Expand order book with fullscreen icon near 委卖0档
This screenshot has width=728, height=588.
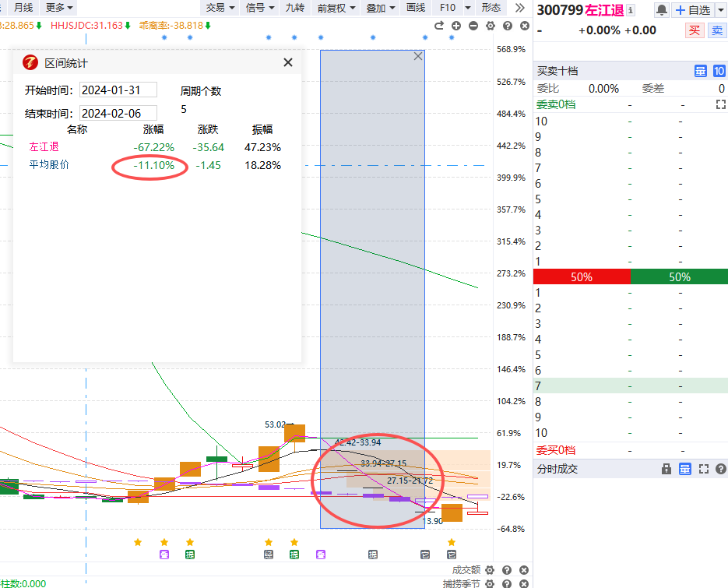[x=720, y=104]
